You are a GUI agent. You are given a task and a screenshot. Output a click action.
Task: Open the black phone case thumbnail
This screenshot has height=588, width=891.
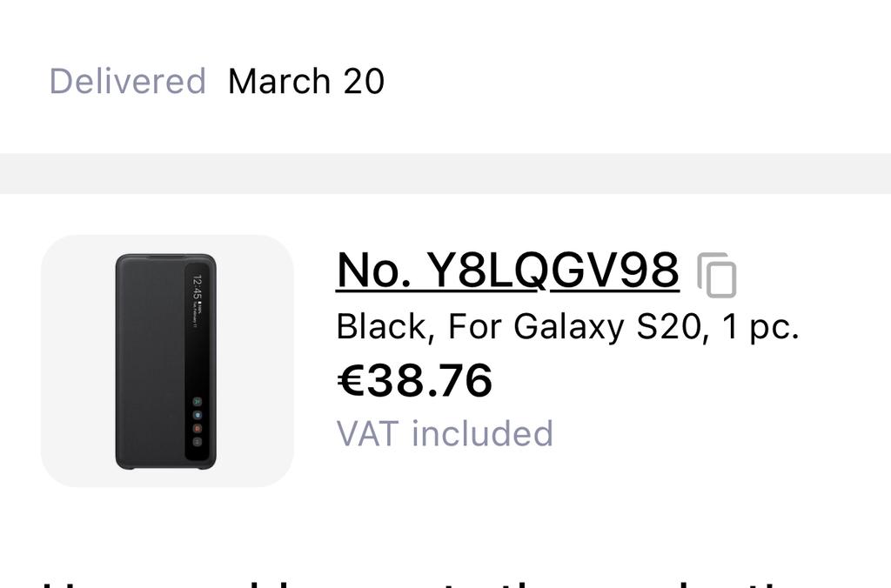[x=167, y=361]
